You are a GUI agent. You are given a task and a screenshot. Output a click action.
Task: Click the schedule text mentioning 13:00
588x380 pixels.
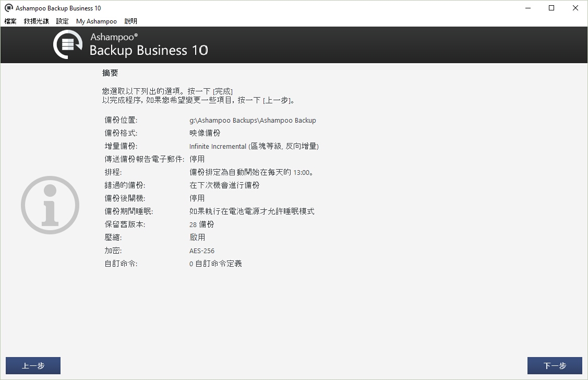pos(251,173)
